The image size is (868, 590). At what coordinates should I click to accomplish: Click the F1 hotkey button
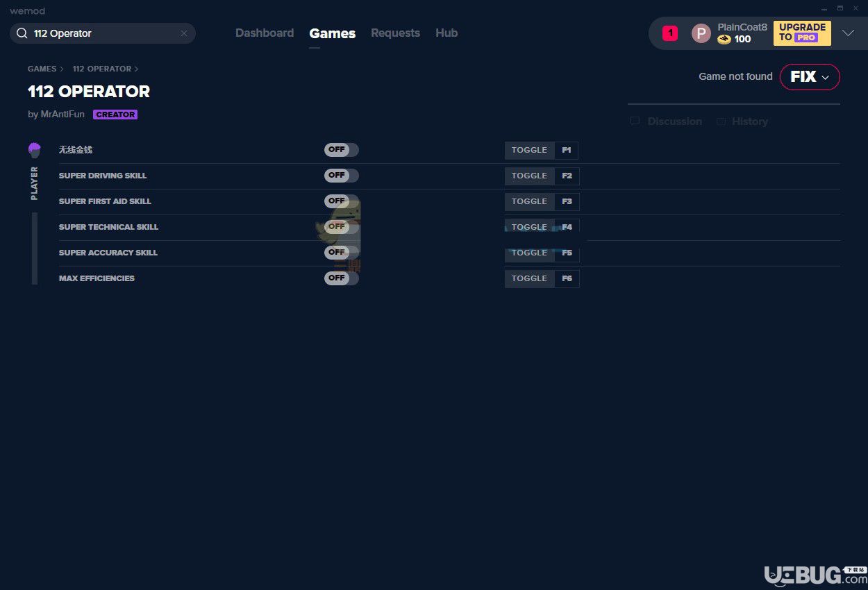coord(567,150)
